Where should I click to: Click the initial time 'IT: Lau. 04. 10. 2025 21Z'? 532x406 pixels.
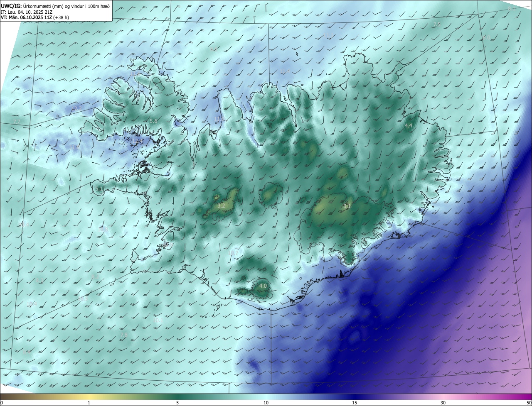coord(26,12)
